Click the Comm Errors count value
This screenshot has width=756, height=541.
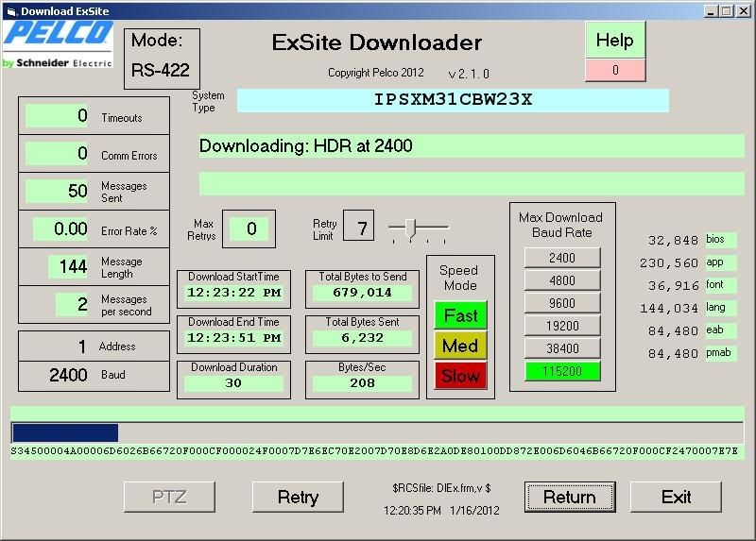57,153
